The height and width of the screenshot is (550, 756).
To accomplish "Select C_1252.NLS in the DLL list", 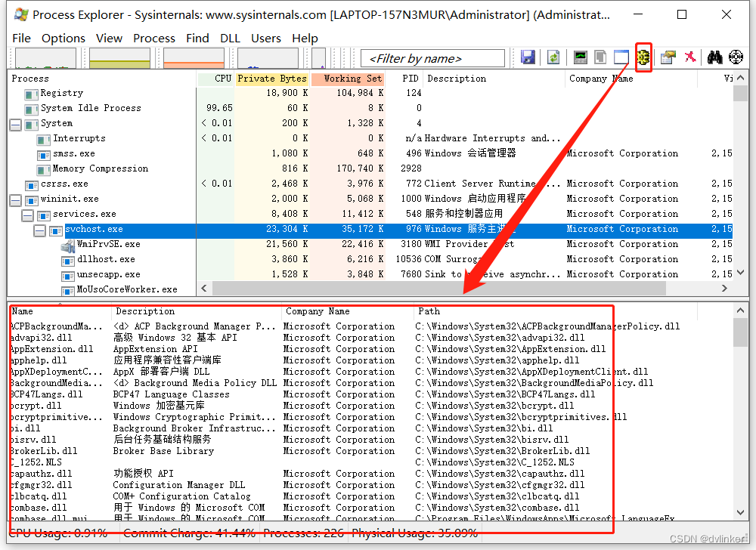I will point(36,463).
